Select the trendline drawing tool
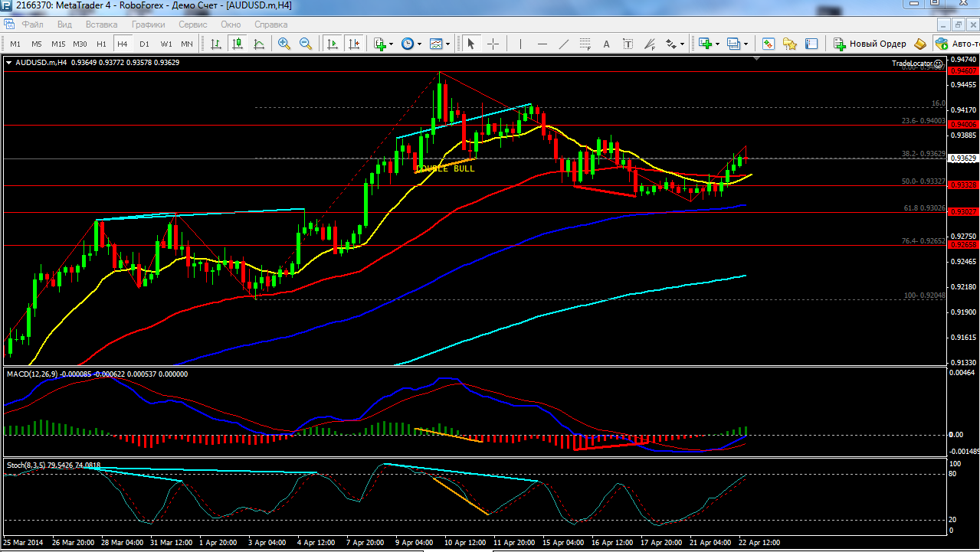Image resolution: width=980 pixels, height=552 pixels. tap(564, 44)
